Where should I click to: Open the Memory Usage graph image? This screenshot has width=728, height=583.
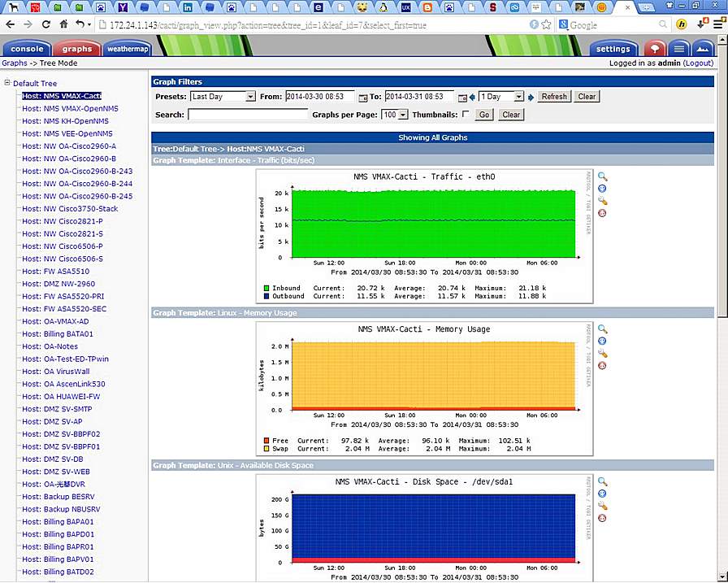(x=424, y=389)
